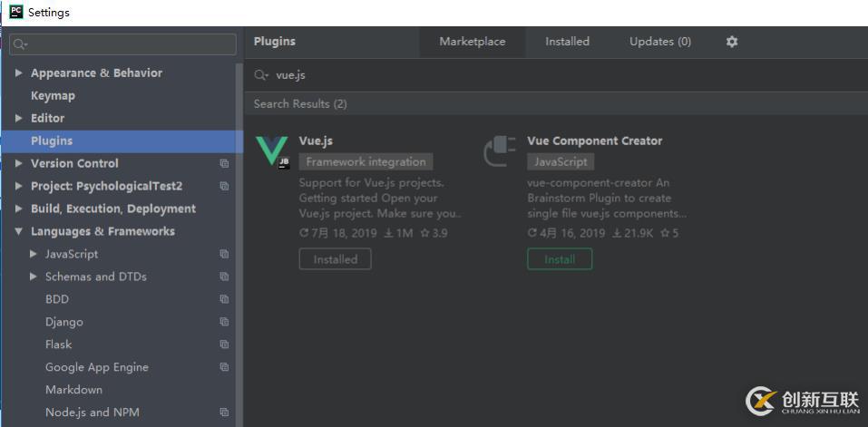The image size is (868, 427).
Task: Click the Vue.js plugin logo
Action: point(272,151)
